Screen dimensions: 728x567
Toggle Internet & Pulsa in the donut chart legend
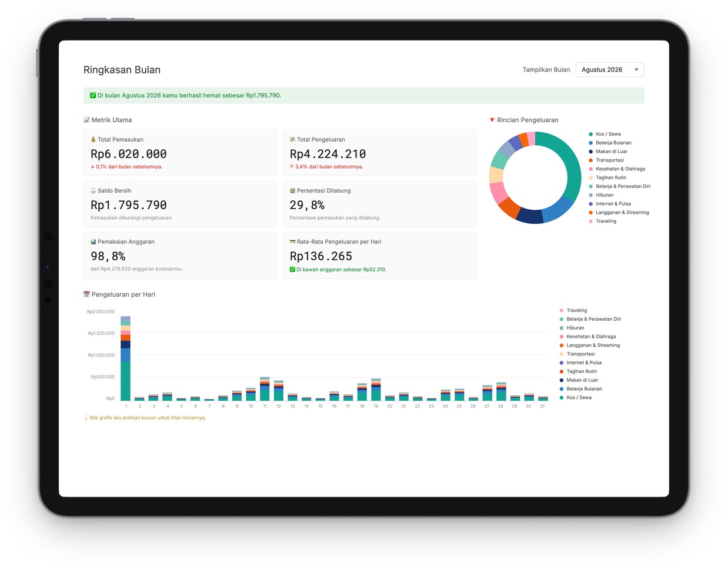pos(610,204)
